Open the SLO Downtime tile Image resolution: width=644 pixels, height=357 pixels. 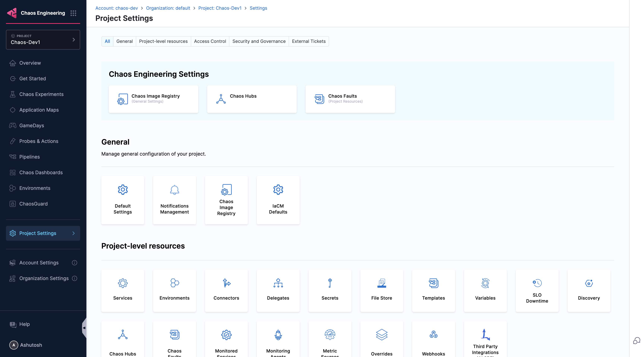coord(537,290)
